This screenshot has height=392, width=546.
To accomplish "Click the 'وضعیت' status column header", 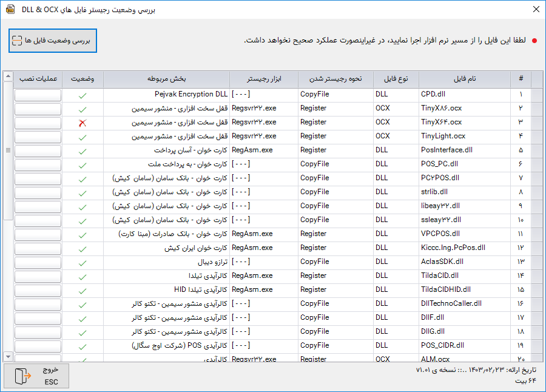I will point(83,79).
